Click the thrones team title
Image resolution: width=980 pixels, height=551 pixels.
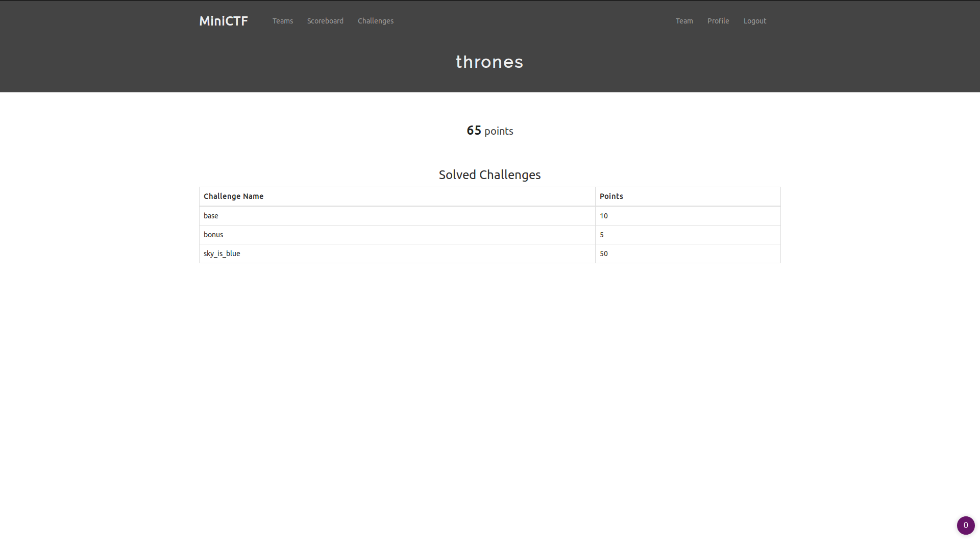click(x=489, y=62)
